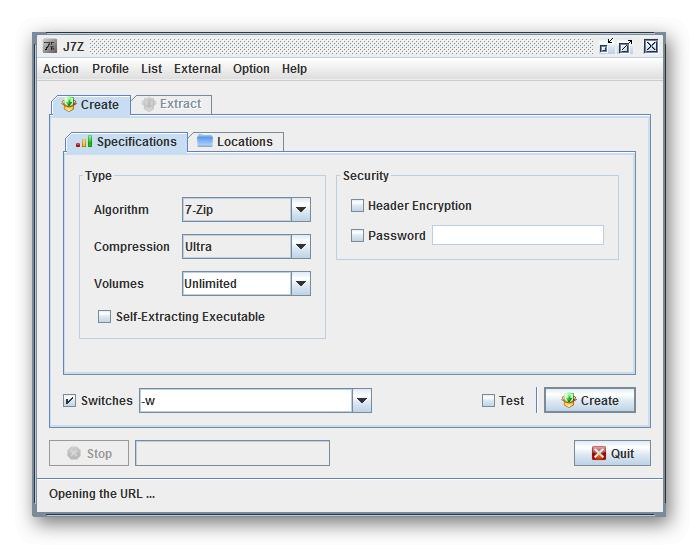Image resolution: width=698 pixels, height=549 pixels.
Task: Tick the Test checkbox
Action: point(488,401)
